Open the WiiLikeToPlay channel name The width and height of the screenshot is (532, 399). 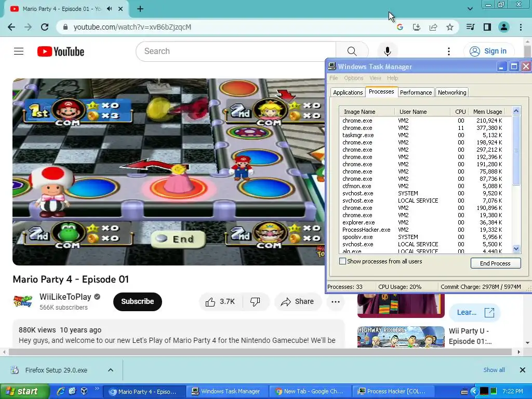pyautogui.click(x=65, y=297)
